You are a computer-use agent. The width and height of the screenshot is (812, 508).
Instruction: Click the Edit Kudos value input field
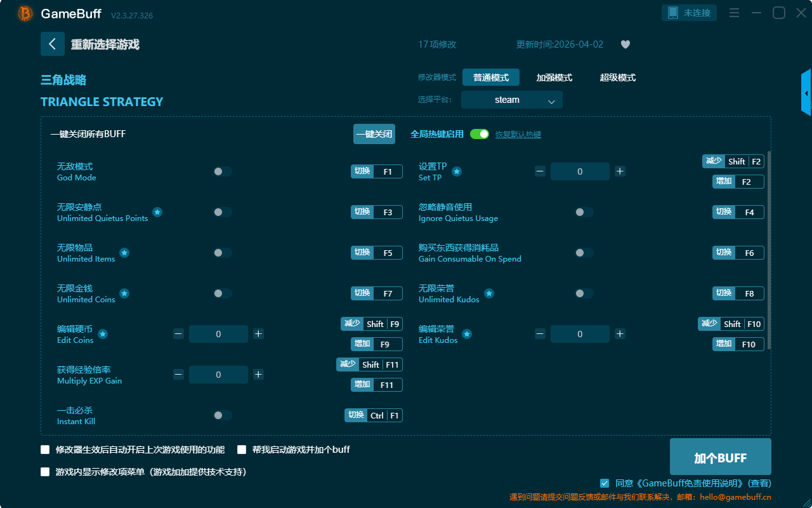pyautogui.click(x=580, y=334)
